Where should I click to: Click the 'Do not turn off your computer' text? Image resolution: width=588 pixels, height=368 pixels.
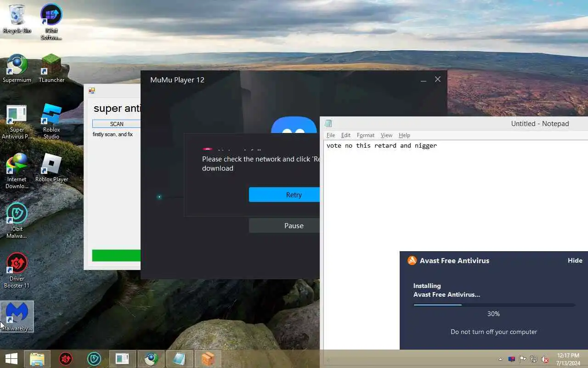tap(494, 332)
